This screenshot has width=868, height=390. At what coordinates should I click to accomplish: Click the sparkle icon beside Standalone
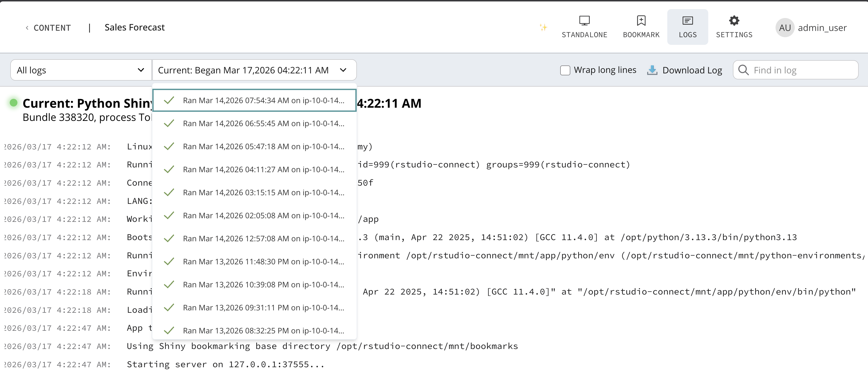point(543,27)
